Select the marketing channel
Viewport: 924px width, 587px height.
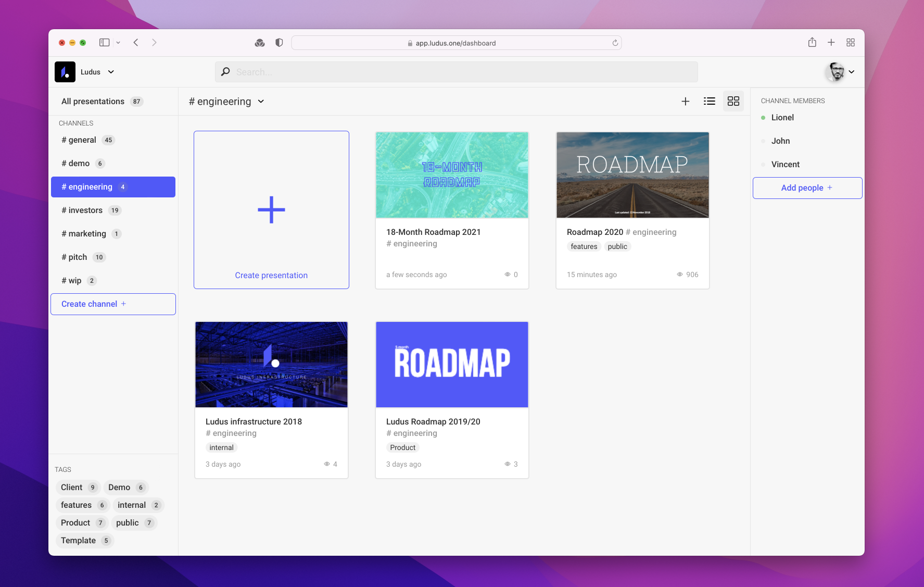point(88,233)
